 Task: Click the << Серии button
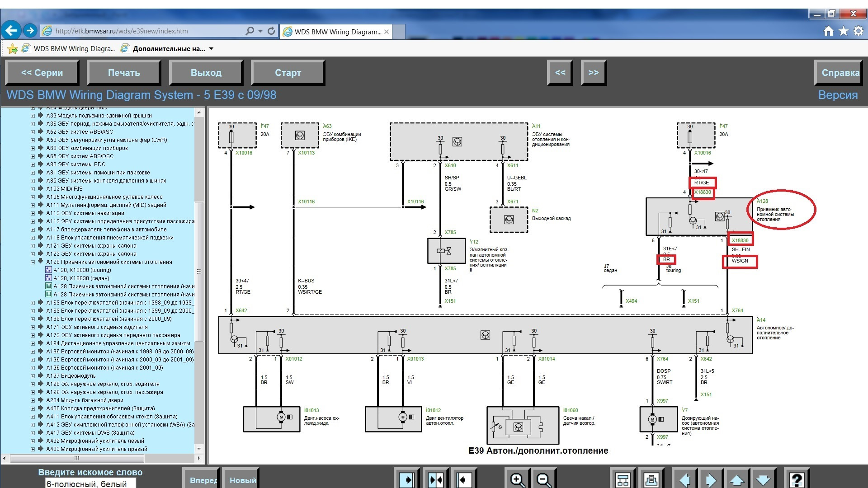[x=42, y=73]
